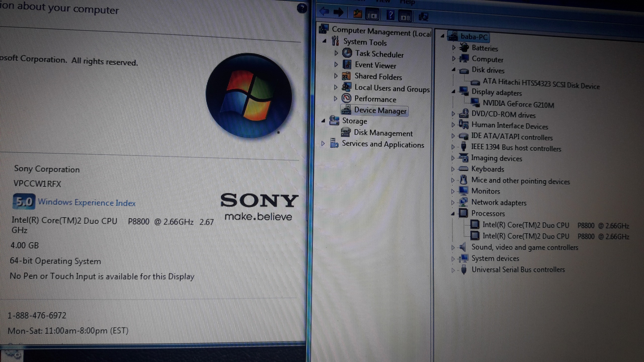Click the Event Viewer icon
The width and height of the screenshot is (644, 362).
pyautogui.click(x=347, y=64)
